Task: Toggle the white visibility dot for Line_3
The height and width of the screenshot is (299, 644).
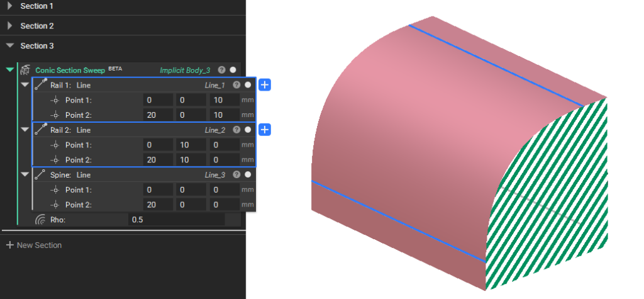Action: pos(248,174)
